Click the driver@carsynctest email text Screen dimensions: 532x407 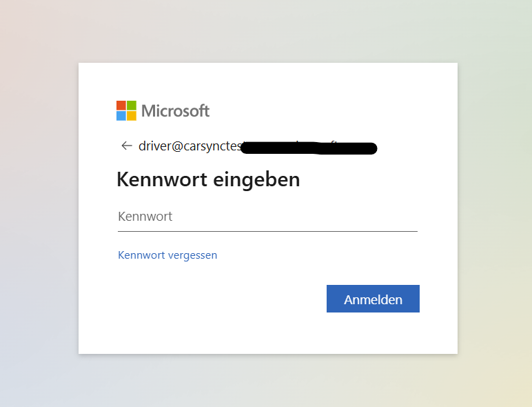pos(190,146)
